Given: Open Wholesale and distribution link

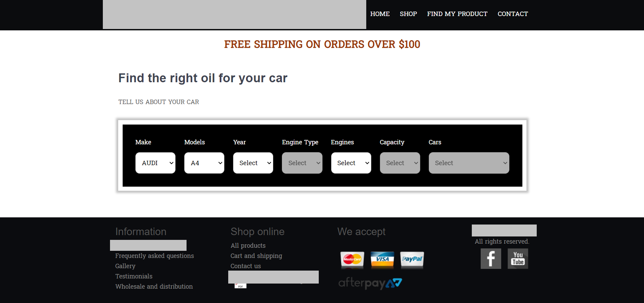Looking at the screenshot, I should click(154, 287).
